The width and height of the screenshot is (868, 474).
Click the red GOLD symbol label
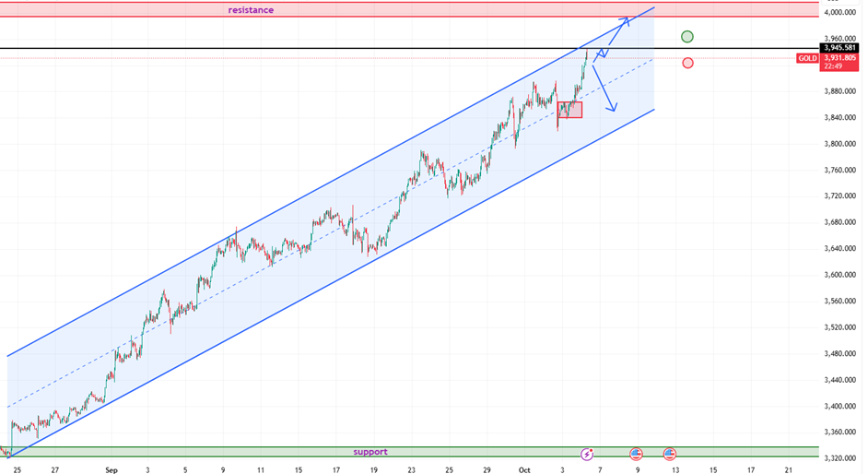(x=807, y=58)
